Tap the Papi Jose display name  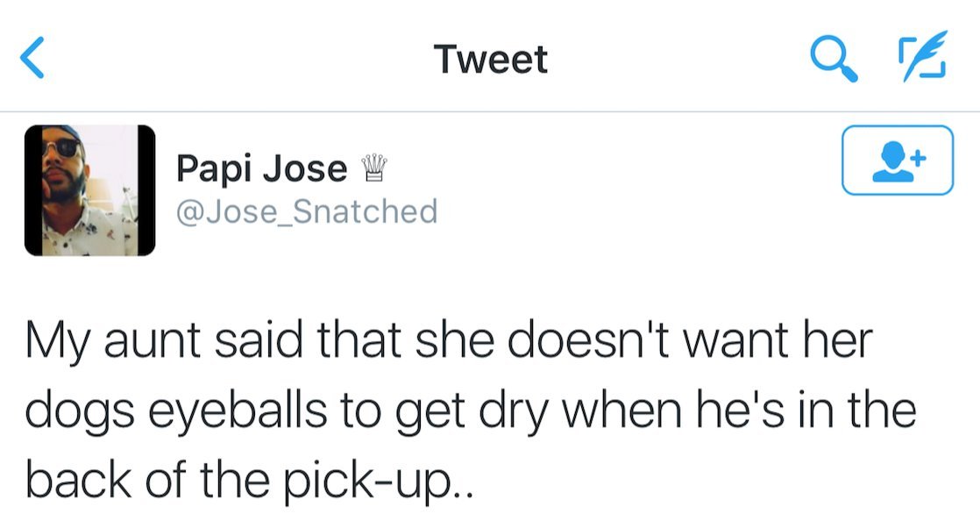pyautogui.click(x=261, y=168)
